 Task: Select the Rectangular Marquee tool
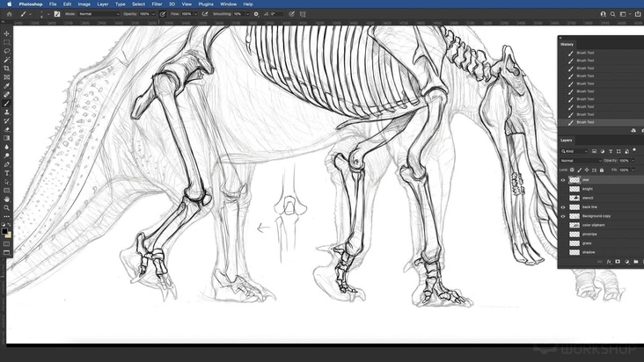tap(6, 42)
